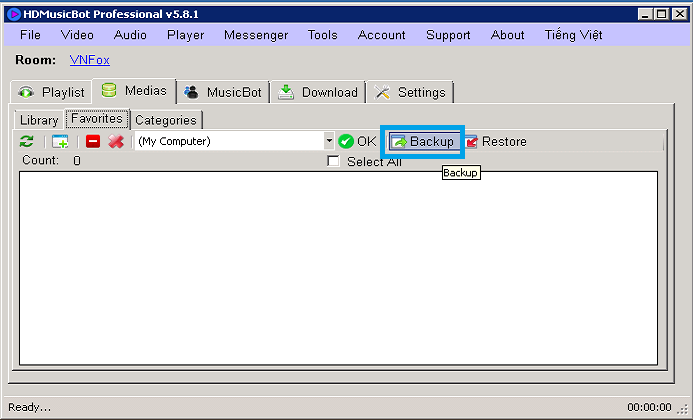
Task: Open the Messenger menu
Action: pos(256,35)
